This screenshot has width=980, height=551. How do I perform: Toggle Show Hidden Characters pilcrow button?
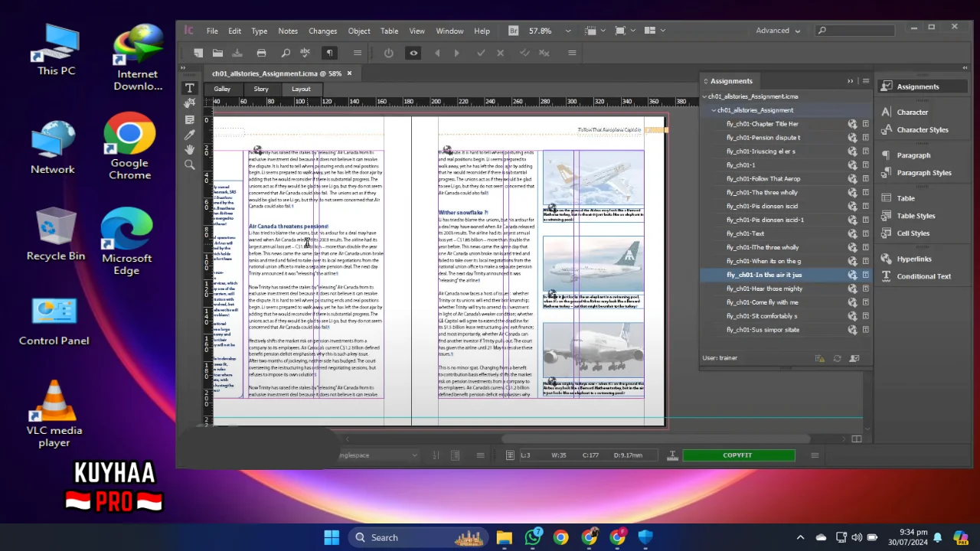coord(329,53)
